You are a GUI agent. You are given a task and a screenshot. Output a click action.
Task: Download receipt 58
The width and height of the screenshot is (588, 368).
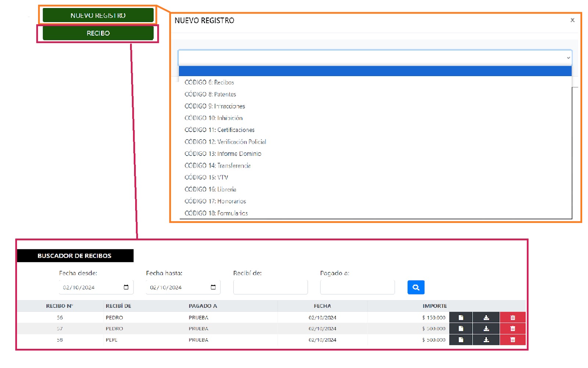[x=486, y=340]
